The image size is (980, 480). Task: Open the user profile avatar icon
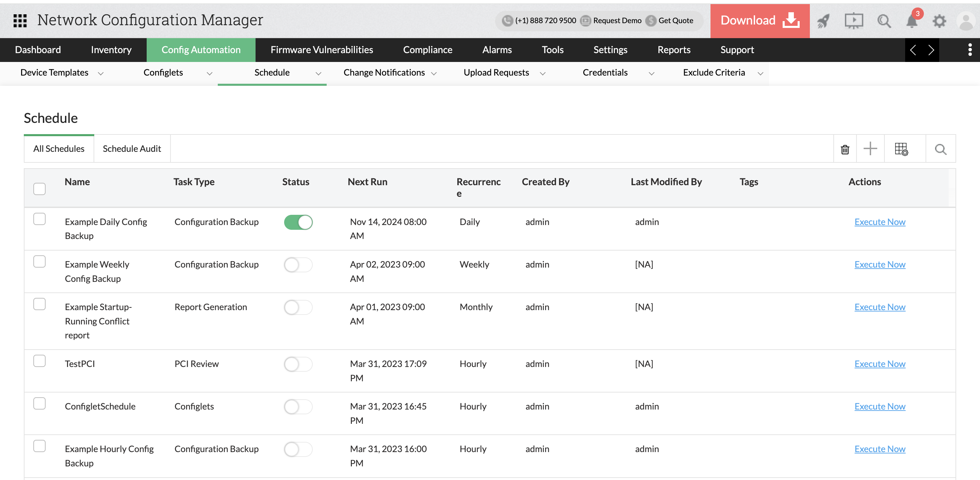[966, 21]
